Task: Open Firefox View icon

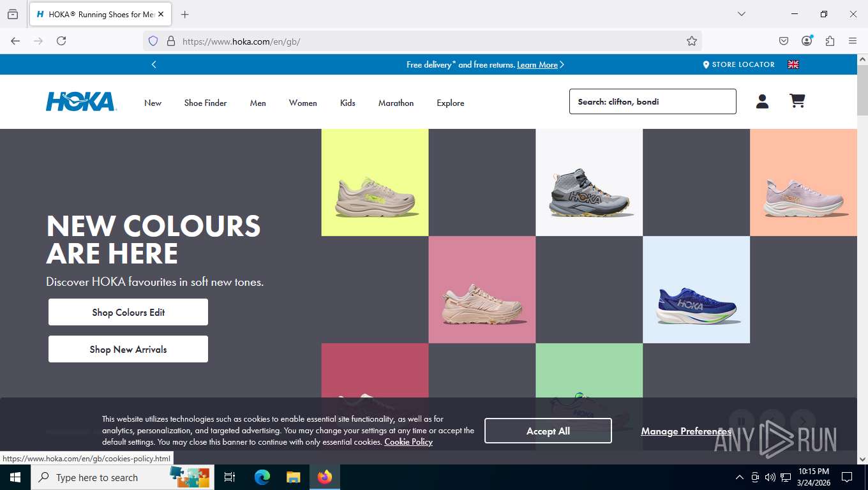Action: point(13,14)
